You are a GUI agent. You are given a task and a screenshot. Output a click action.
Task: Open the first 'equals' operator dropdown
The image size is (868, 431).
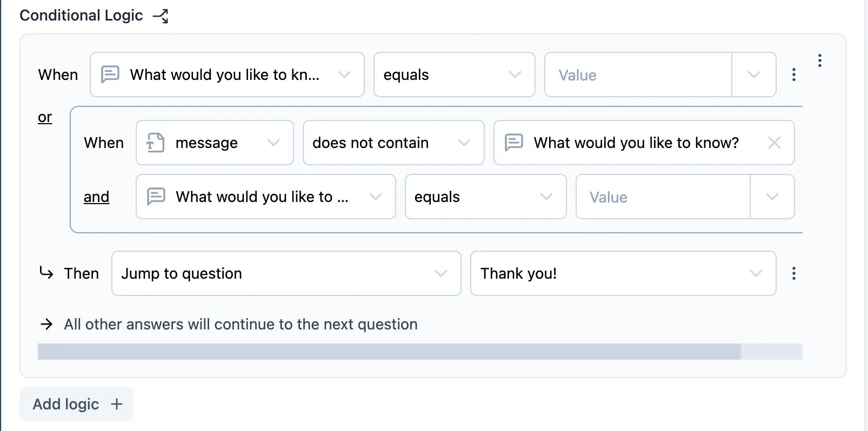point(454,75)
